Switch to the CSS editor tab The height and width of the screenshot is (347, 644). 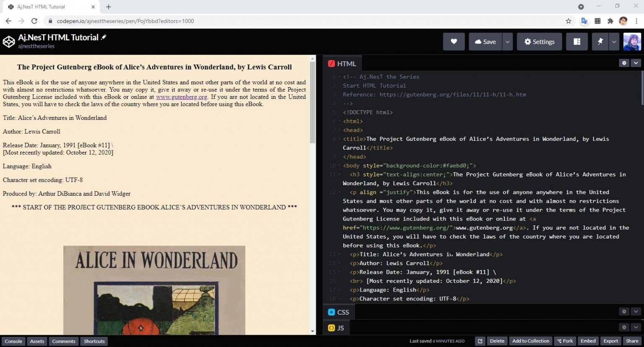[339, 312]
